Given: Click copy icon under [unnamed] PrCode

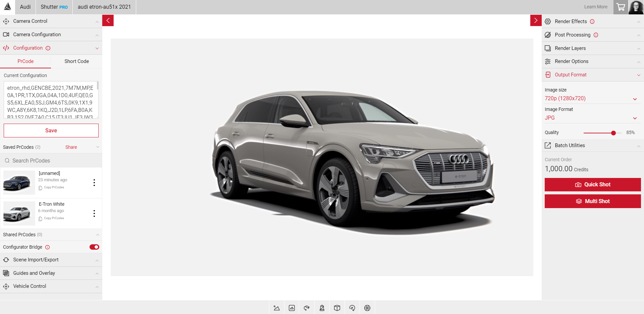Looking at the screenshot, I should (40, 188).
